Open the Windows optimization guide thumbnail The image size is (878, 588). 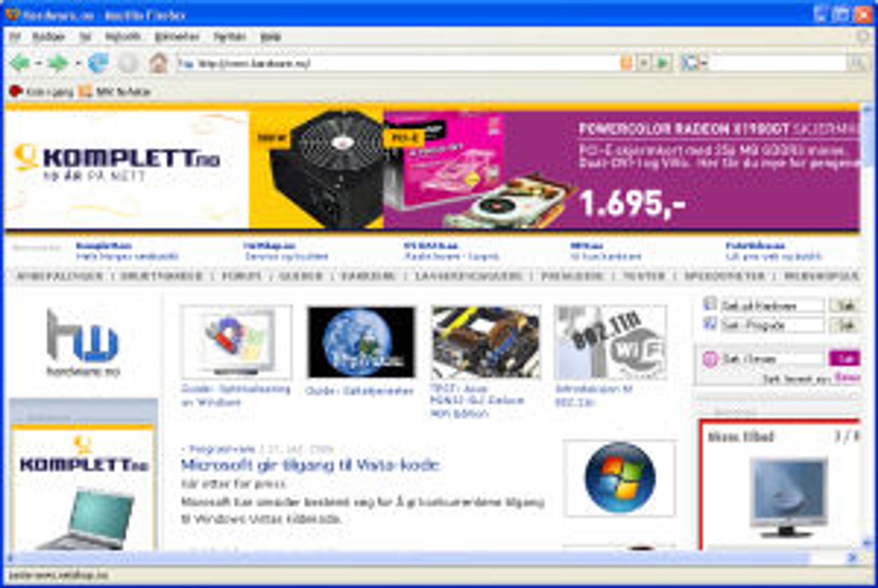pyautogui.click(x=237, y=342)
